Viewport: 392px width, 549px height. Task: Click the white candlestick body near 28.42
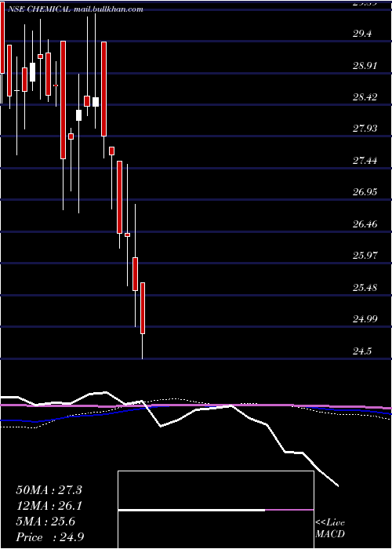(x=96, y=102)
